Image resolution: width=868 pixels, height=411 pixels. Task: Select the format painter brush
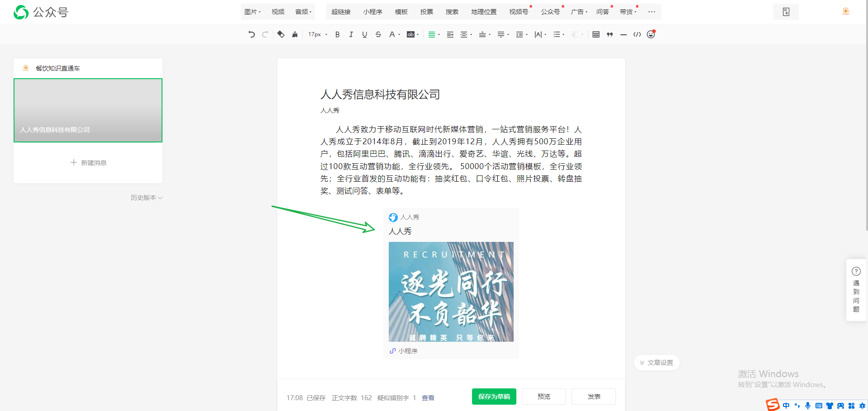[295, 34]
